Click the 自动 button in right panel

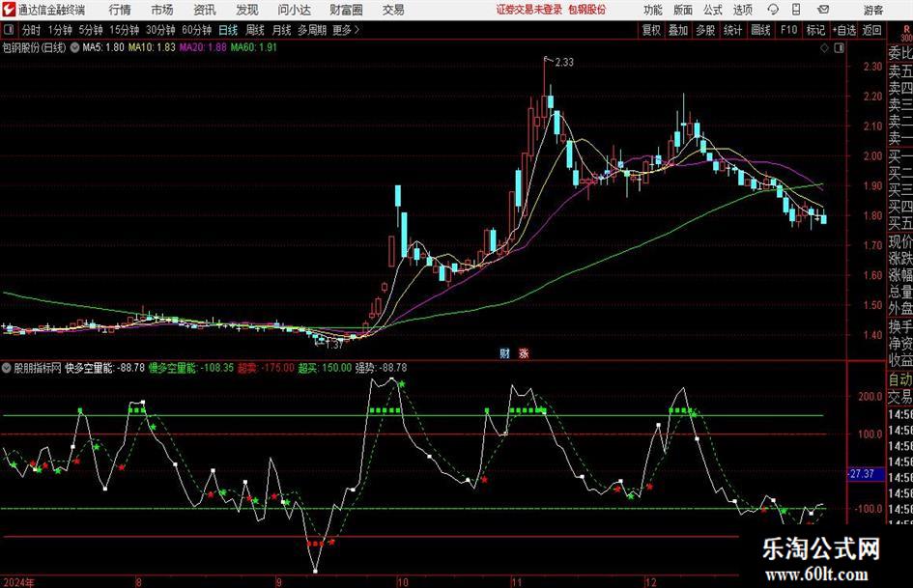pyautogui.click(x=900, y=379)
